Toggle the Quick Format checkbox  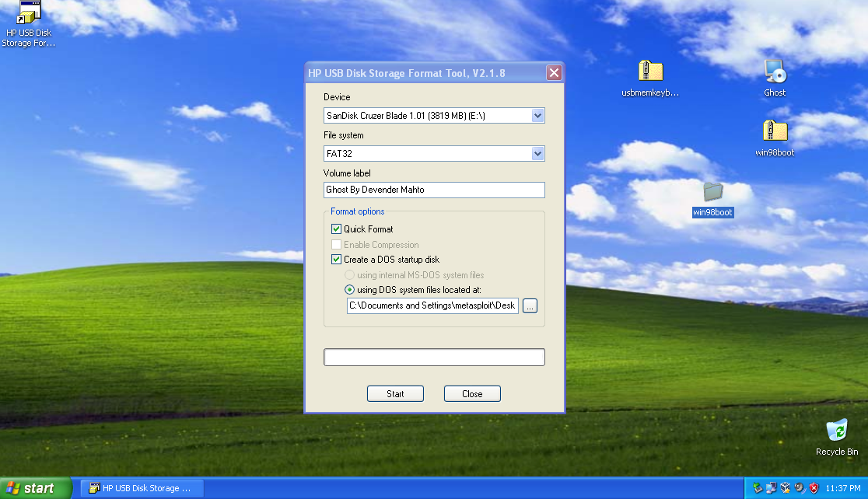click(336, 229)
